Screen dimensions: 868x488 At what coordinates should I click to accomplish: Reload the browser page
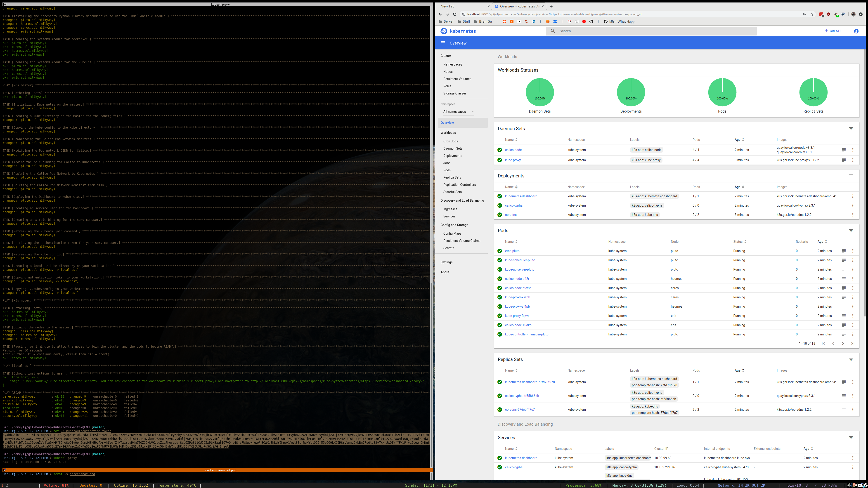point(454,14)
